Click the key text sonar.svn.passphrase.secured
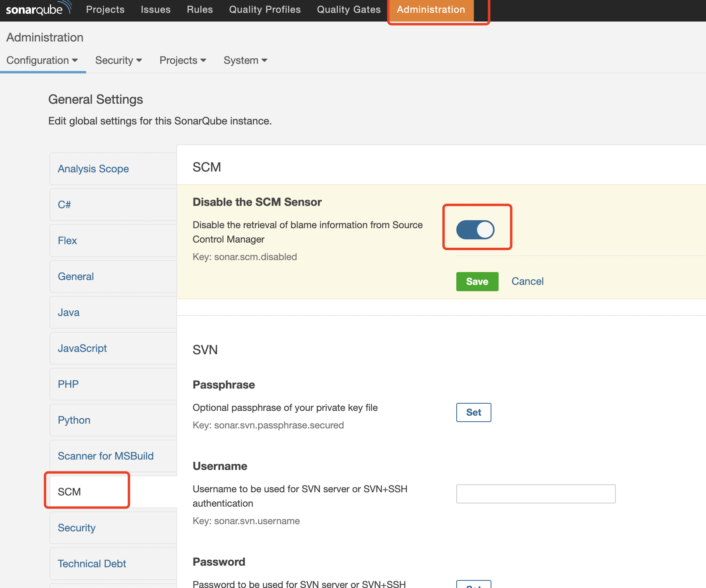 pos(279,425)
